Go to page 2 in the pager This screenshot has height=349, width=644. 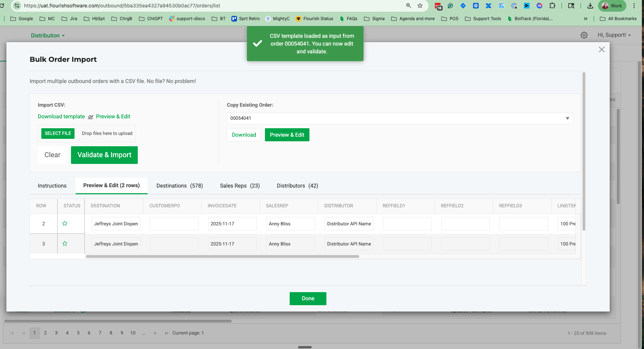point(45,333)
